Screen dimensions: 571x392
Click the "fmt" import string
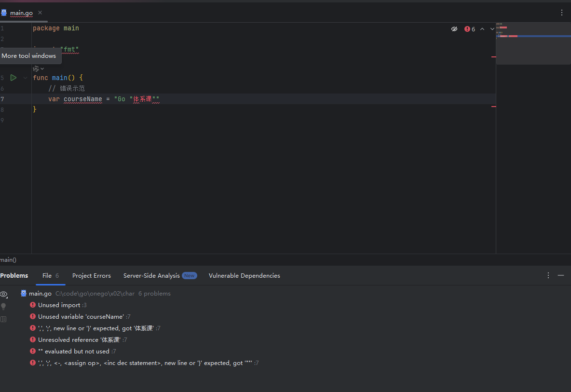click(x=69, y=49)
